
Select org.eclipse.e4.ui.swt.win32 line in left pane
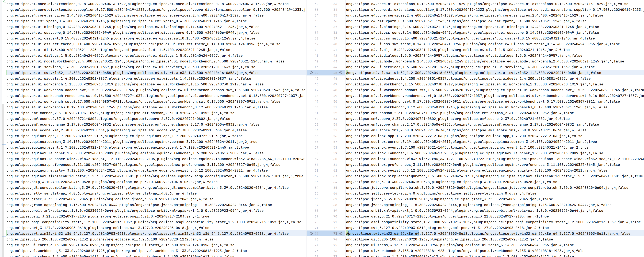[x=133, y=73]
